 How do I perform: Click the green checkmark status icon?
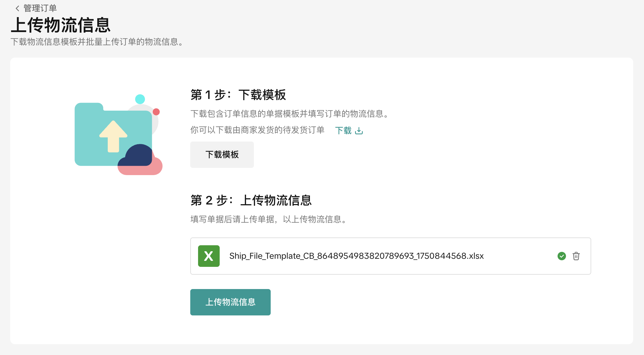click(562, 256)
